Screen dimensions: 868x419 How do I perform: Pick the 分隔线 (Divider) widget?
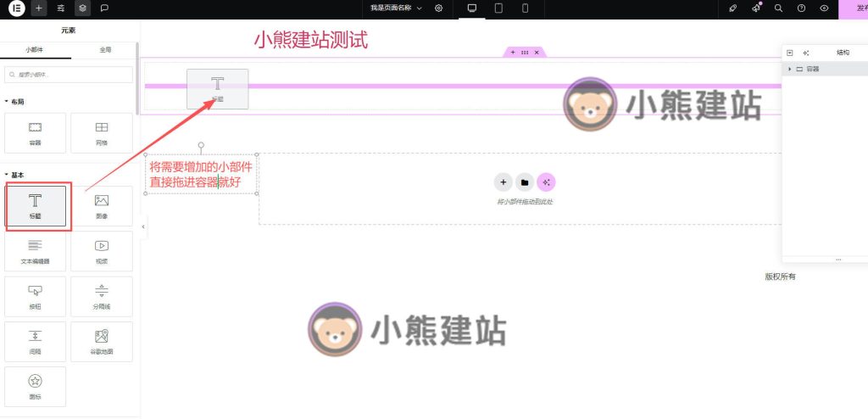[102, 296]
